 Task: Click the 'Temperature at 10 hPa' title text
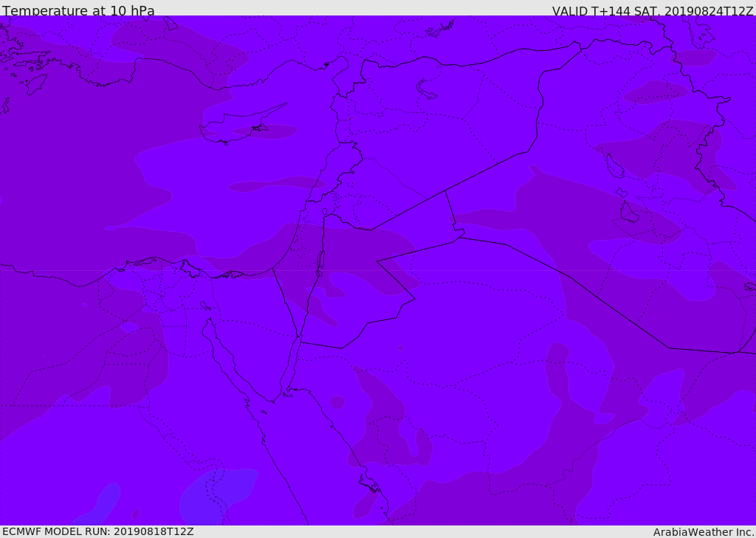[x=78, y=10]
